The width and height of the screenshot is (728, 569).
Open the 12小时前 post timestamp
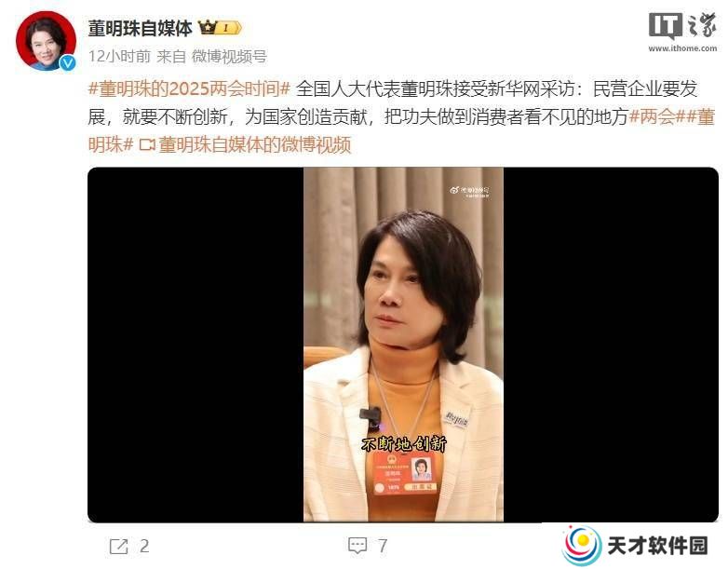[119, 56]
